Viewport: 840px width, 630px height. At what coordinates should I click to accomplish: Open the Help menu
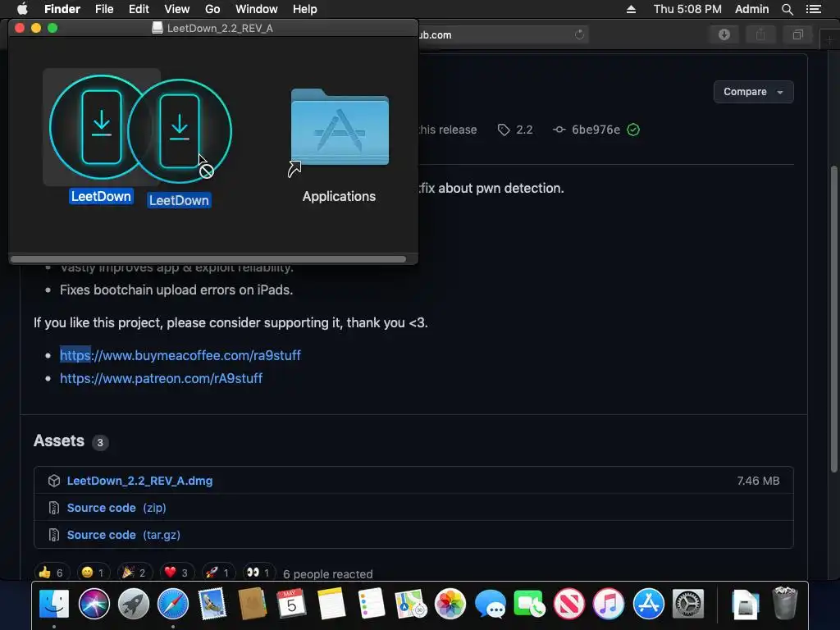305,9
